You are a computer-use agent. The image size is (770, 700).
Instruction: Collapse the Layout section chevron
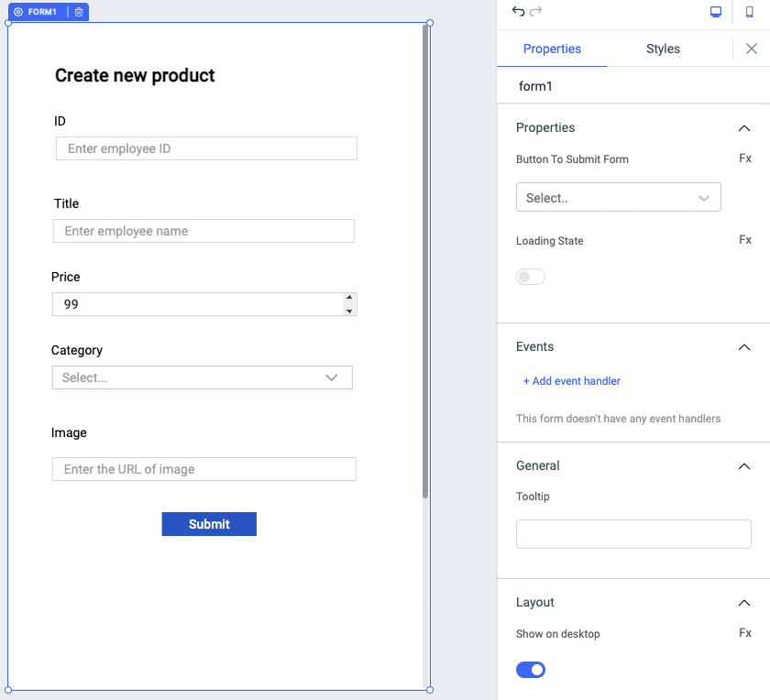[x=743, y=603]
